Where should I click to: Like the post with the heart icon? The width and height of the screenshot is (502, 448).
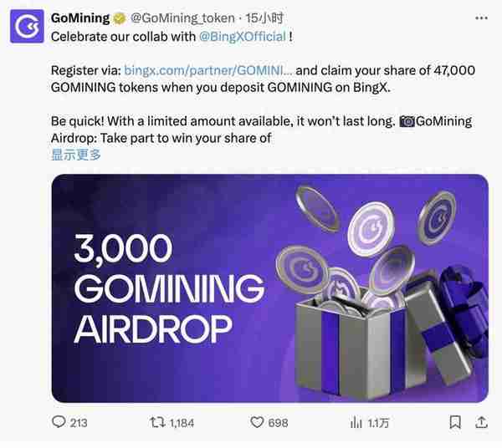tap(257, 422)
